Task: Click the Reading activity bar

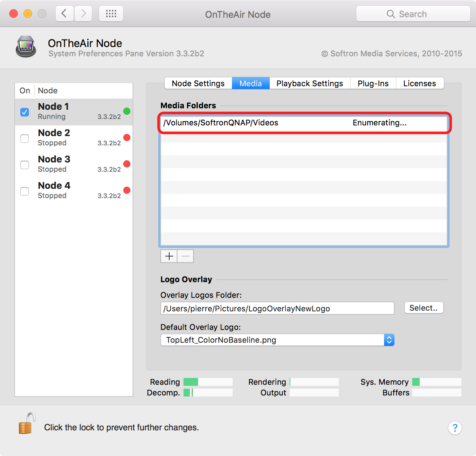Action: 208,382
